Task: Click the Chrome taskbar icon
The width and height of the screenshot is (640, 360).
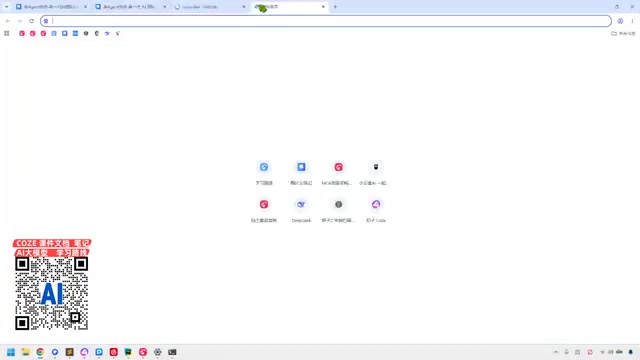Action: tap(40, 352)
